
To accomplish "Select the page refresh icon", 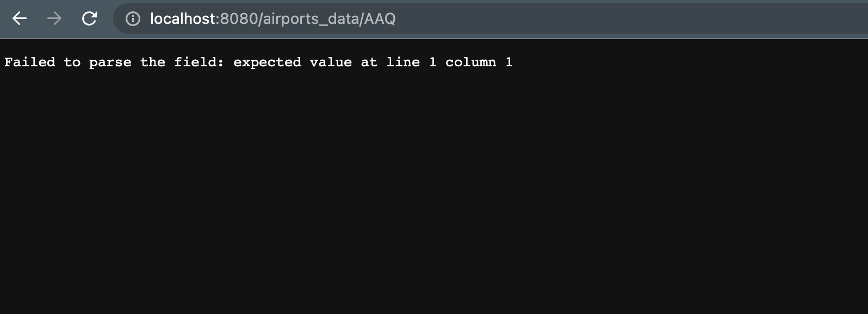I will [90, 19].
